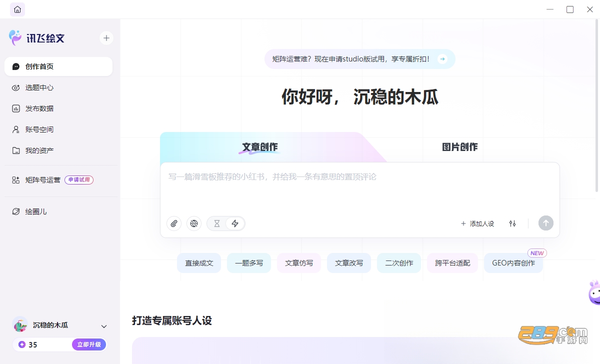Click the vertical scrollbar on the right
The width and height of the screenshot is (600, 364).
(597, 105)
